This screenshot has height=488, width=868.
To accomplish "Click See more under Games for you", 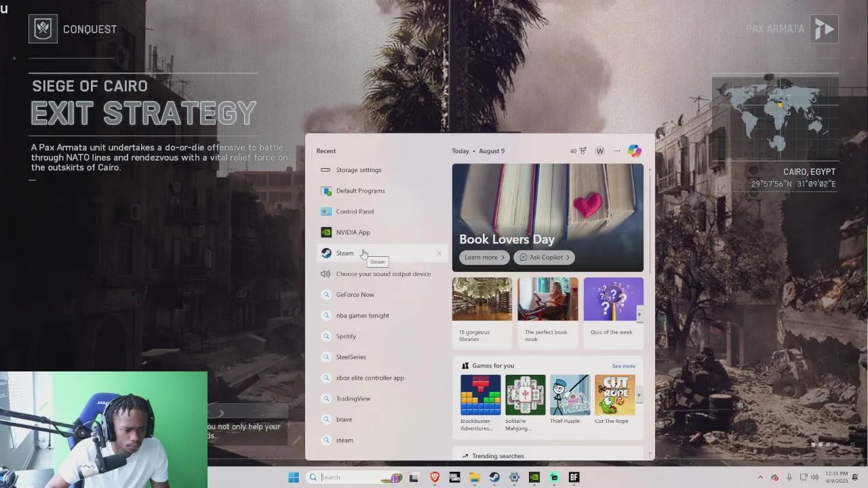I will point(624,366).
